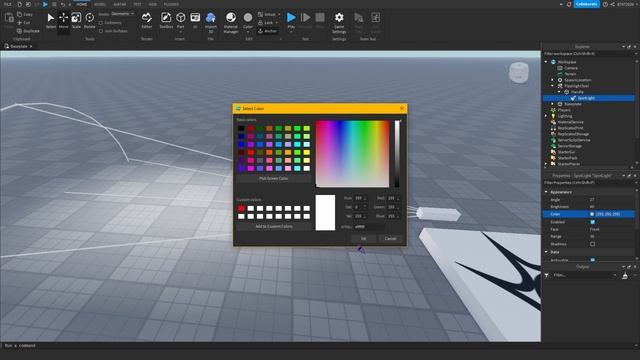Pick the Rotate tool
The image size is (640, 360).
click(89, 20)
